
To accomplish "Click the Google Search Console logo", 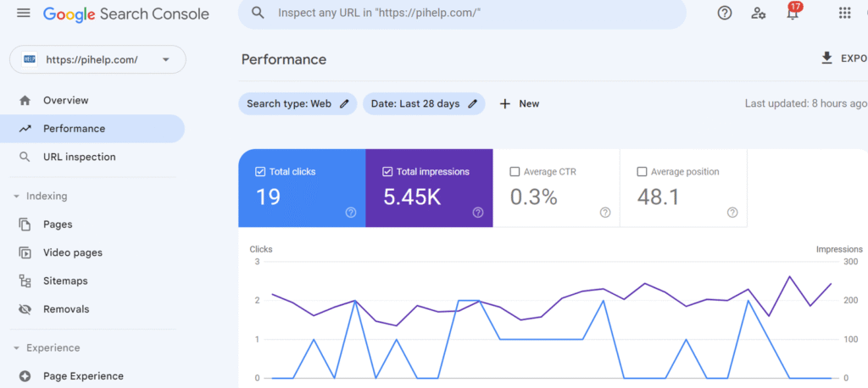I will [x=126, y=14].
